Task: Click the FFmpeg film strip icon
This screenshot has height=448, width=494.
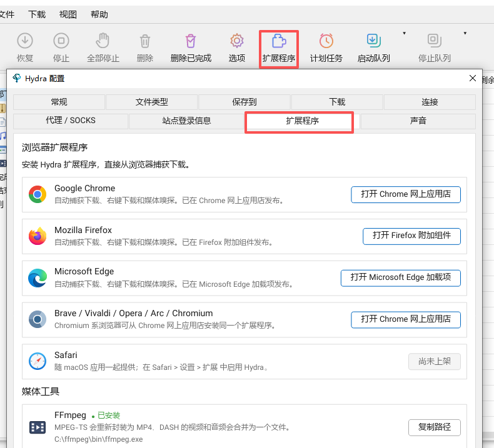Action: click(38, 427)
